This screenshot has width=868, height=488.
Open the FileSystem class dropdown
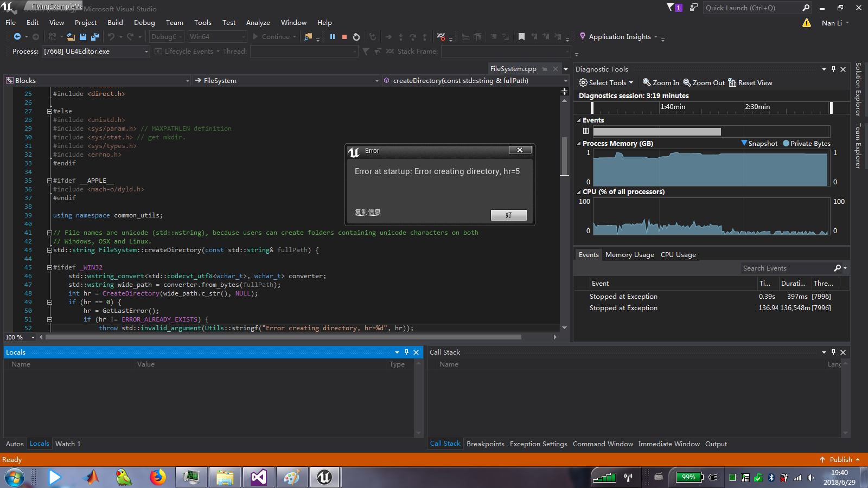coord(286,80)
